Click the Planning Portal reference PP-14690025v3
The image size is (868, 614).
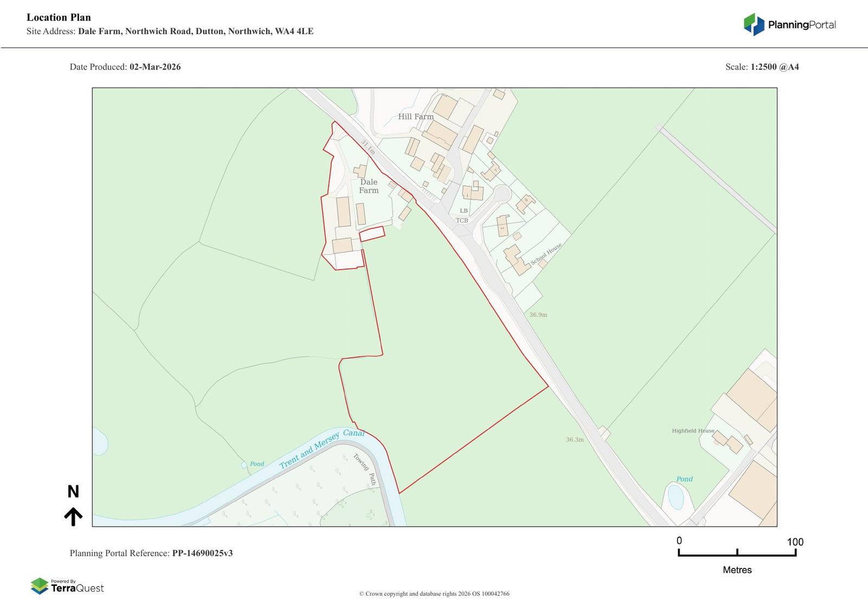click(202, 553)
